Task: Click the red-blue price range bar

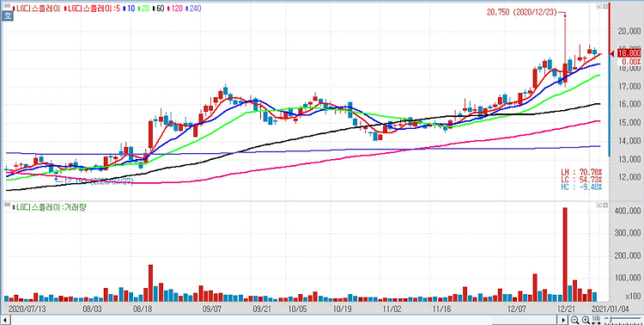Action: [610, 79]
